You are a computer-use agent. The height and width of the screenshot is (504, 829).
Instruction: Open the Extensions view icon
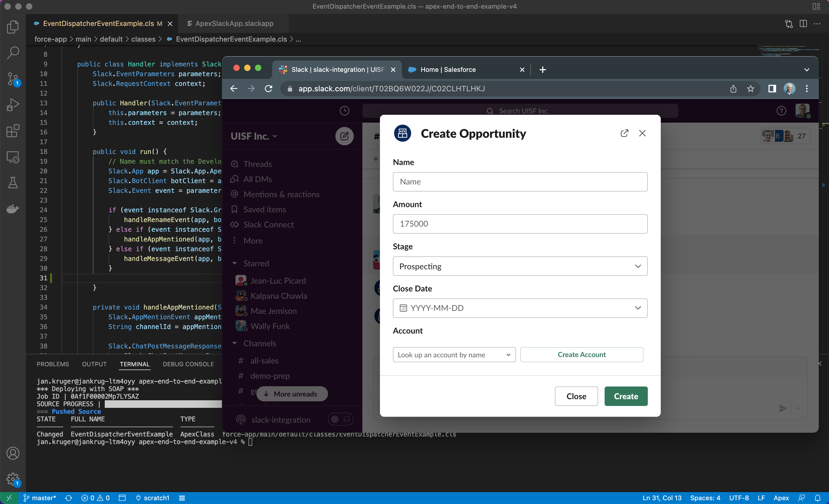click(x=13, y=131)
